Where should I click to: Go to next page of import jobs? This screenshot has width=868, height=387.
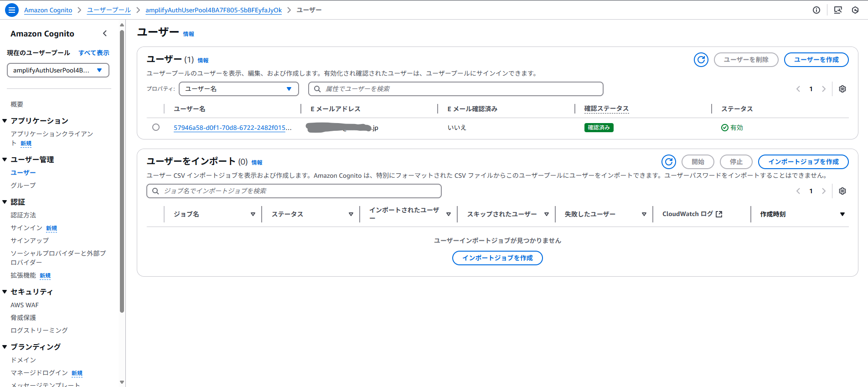point(824,191)
